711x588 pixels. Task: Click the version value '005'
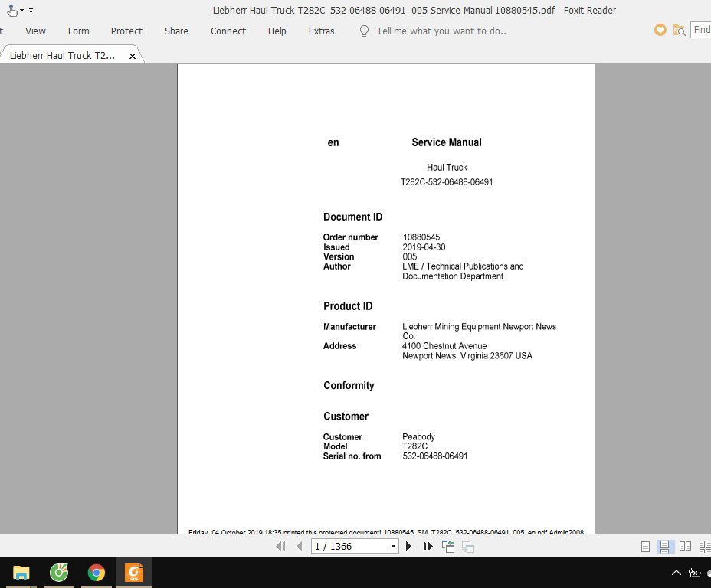(x=409, y=256)
